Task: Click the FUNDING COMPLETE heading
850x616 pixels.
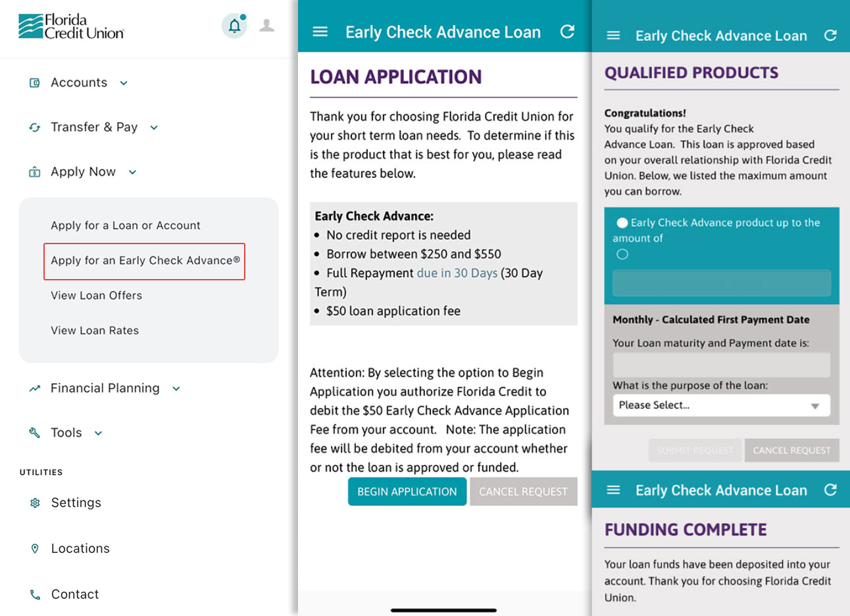Action: [x=686, y=530]
